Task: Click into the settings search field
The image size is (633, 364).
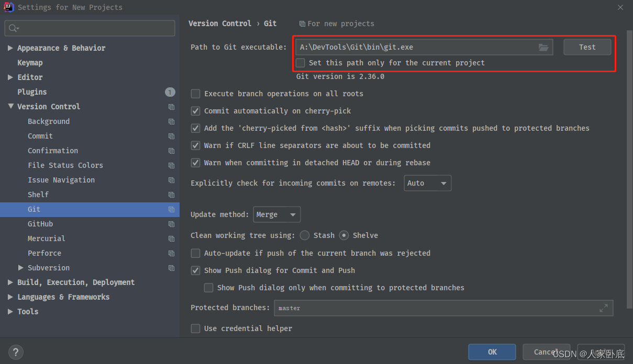Action: [90, 28]
